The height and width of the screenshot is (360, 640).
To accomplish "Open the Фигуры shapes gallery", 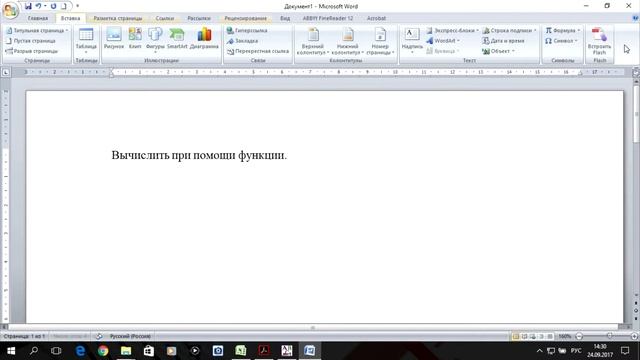I will pos(155,39).
